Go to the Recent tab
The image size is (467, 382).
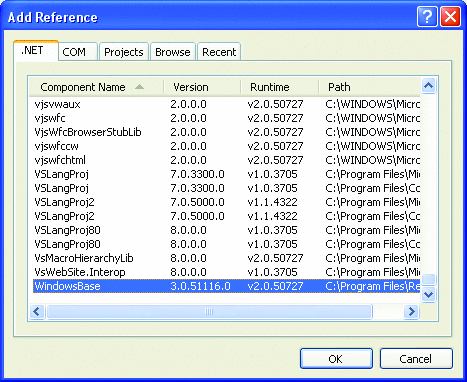point(219,52)
